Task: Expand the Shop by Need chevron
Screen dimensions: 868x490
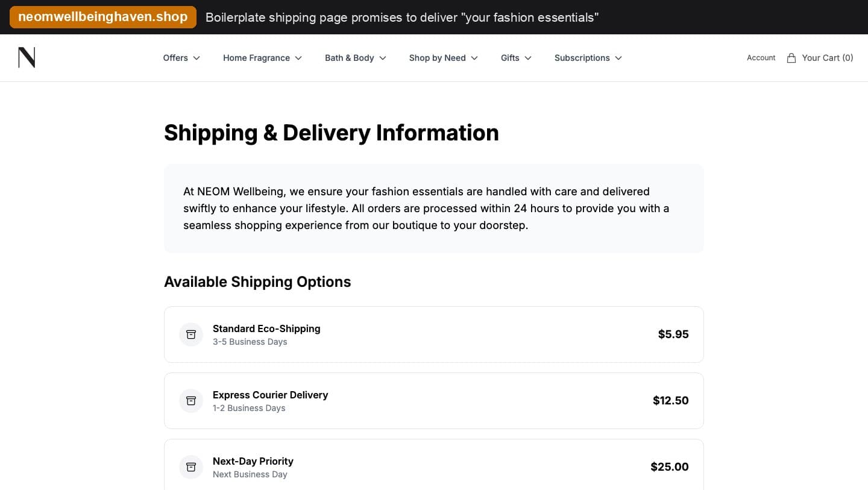Action: [x=474, y=58]
